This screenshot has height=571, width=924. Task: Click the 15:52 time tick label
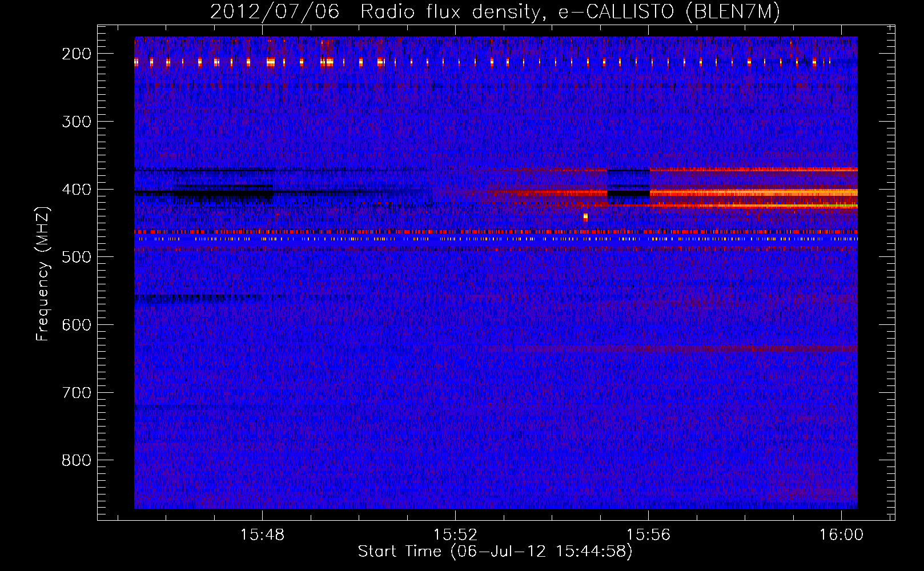tap(455, 535)
